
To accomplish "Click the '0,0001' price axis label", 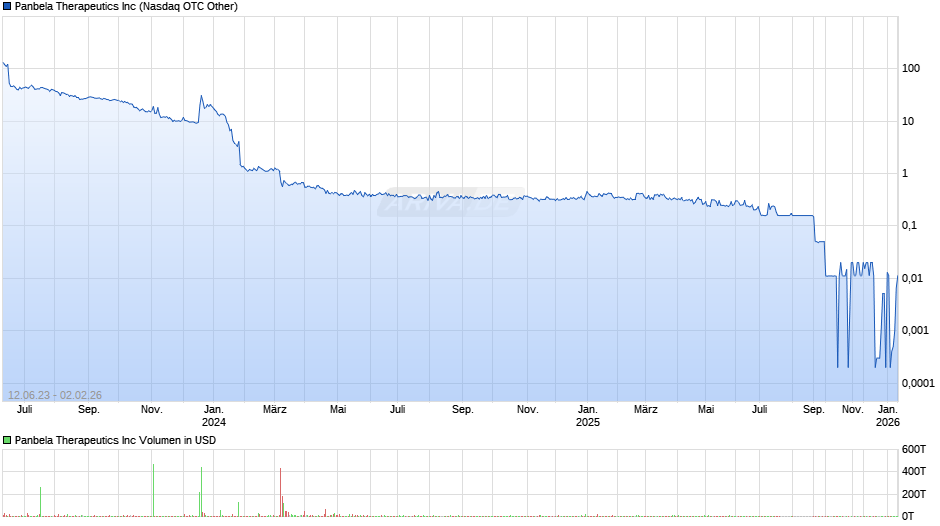I will pos(918,383).
